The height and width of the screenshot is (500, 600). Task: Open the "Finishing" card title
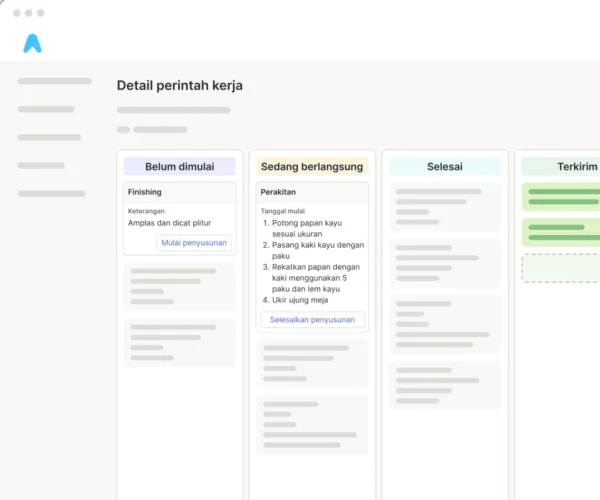[145, 192]
